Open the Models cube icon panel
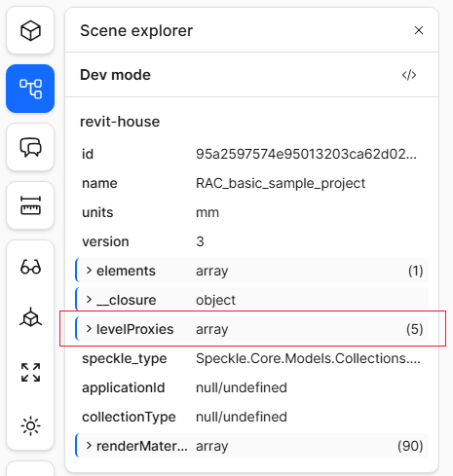This screenshot has width=453, height=476. (x=30, y=30)
